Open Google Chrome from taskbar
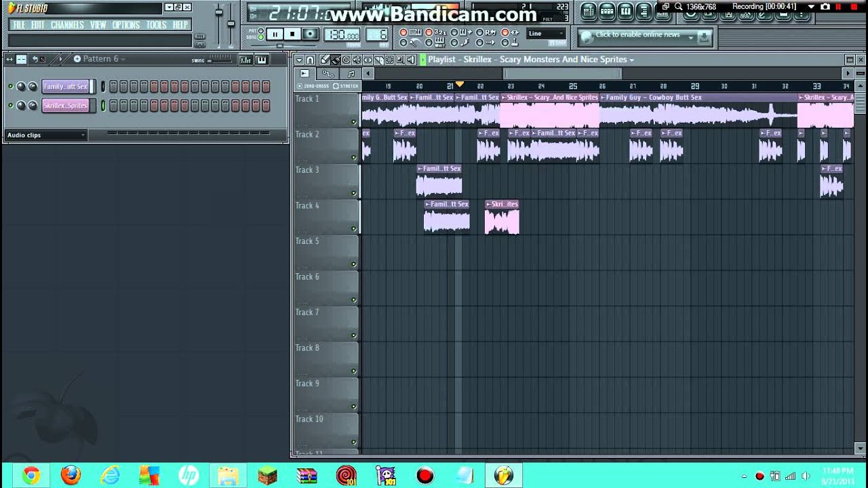The height and width of the screenshot is (488, 868). point(31,475)
